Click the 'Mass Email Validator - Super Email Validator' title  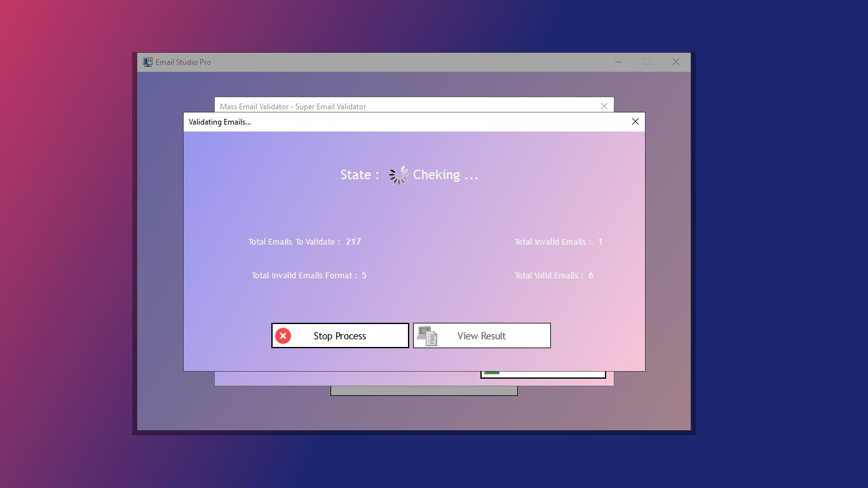pyautogui.click(x=293, y=107)
